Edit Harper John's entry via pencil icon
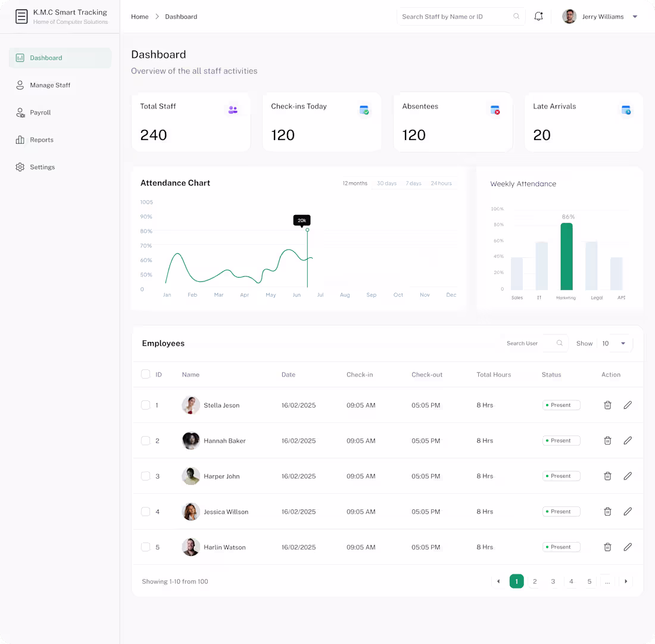 628,476
